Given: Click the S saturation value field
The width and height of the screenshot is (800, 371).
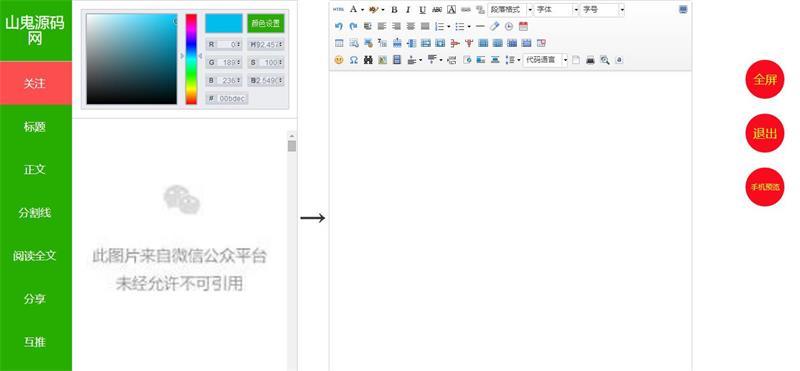Looking at the screenshot, I should pyautogui.click(x=266, y=63).
